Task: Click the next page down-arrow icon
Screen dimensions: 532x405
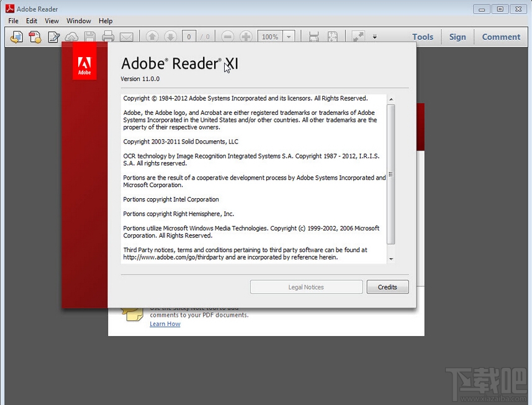Action: (x=170, y=37)
